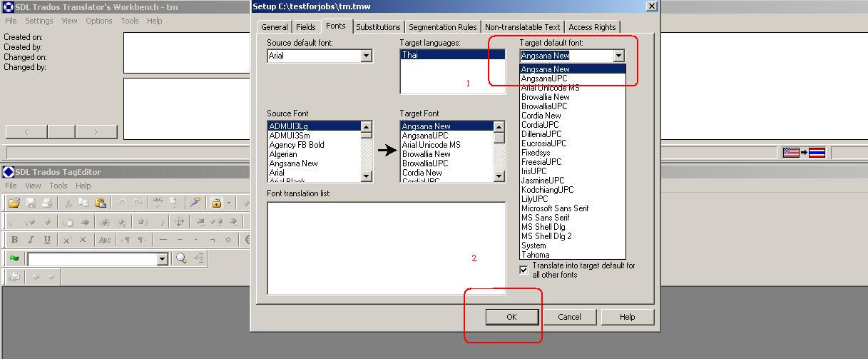This screenshot has width=868, height=359.
Task: Select Browallia New in Target Font list
Action: (x=447, y=154)
